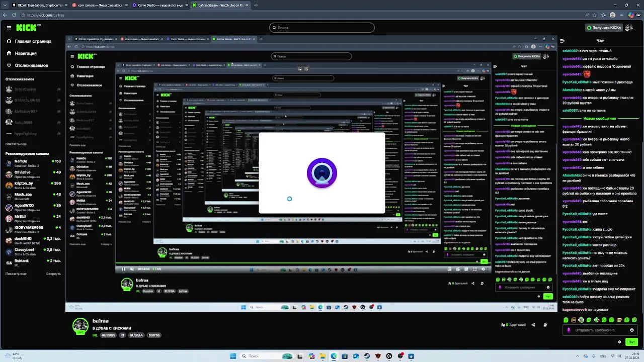The height and width of the screenshot is (362, 644).
Task: Open the Kick hamburger sidebar menu
Action: pos(9,28)
